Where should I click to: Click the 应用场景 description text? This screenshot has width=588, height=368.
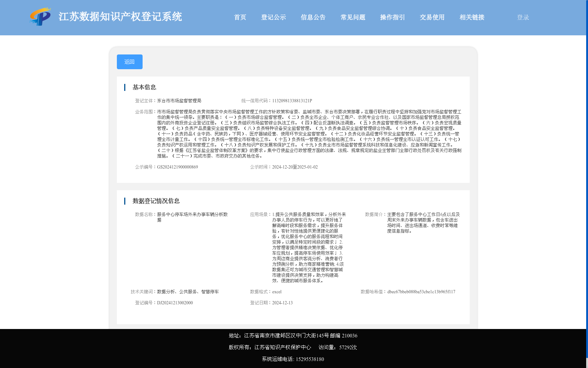click(309, 248)
